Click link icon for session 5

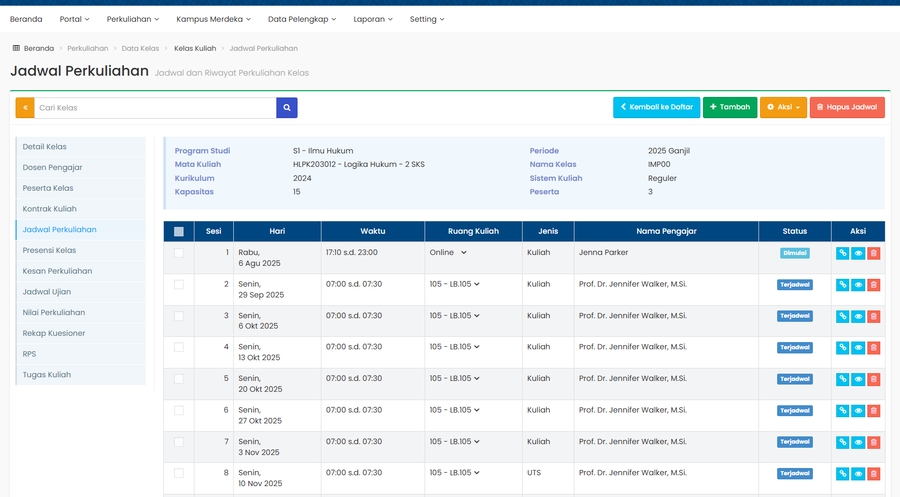point(842,379)
